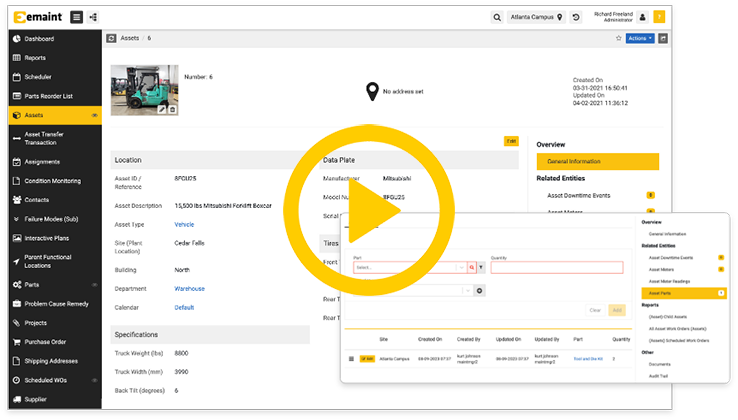Viewport: 738px width, 420px height.
Task: Open the Tool and Die Kit link
Action: pyautogui.click(x=588, y=359)
